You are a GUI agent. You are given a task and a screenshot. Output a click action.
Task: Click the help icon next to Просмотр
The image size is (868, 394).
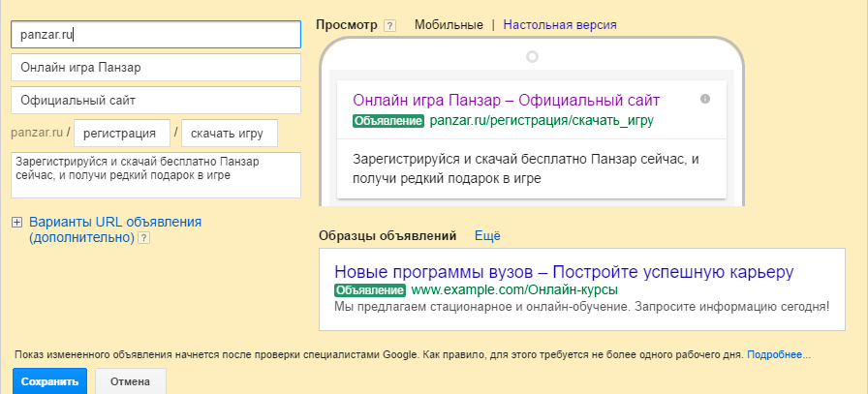[389, 25]
